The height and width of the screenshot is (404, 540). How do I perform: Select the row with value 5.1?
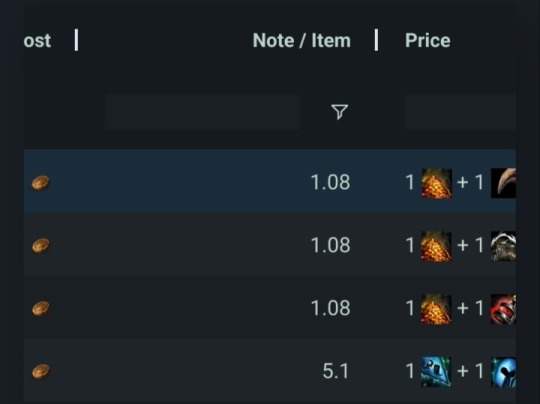click(x=270, y=371)
